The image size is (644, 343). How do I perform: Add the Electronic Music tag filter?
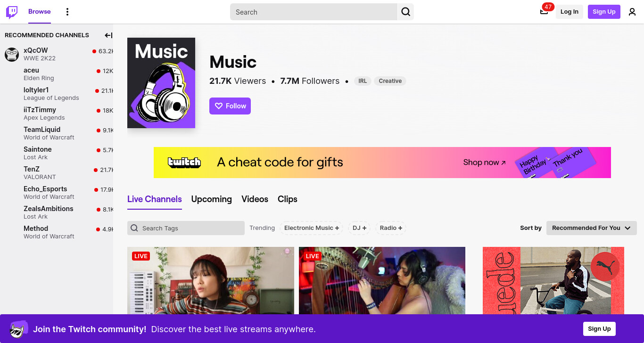(312, 228)
